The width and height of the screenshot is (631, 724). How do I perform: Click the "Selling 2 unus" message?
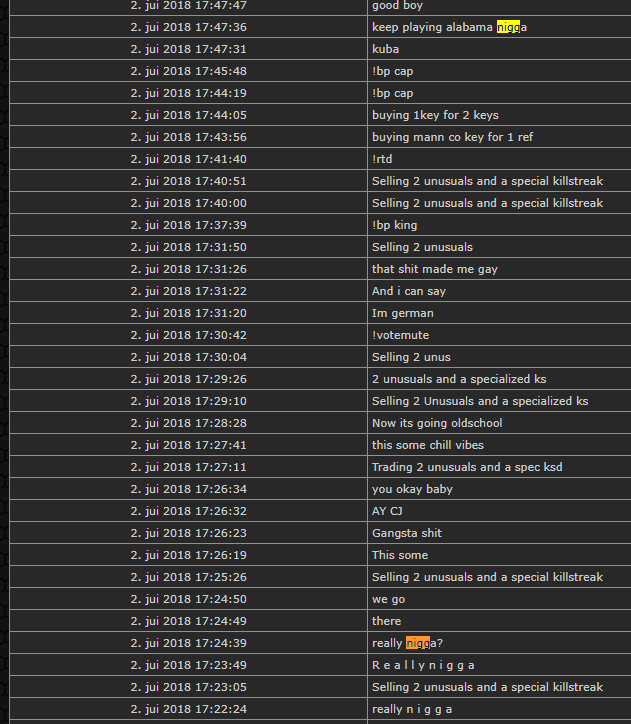(x=411, y=357)
